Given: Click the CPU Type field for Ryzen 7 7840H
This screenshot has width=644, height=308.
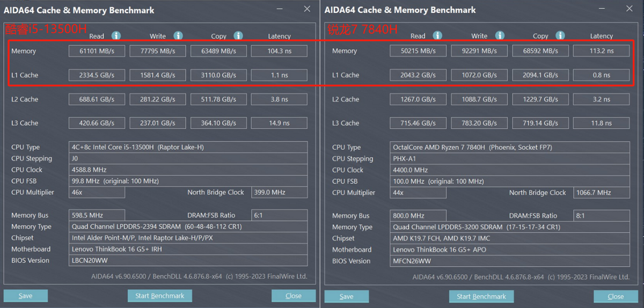Looking at the screenshot, I should tap(510, 147).
